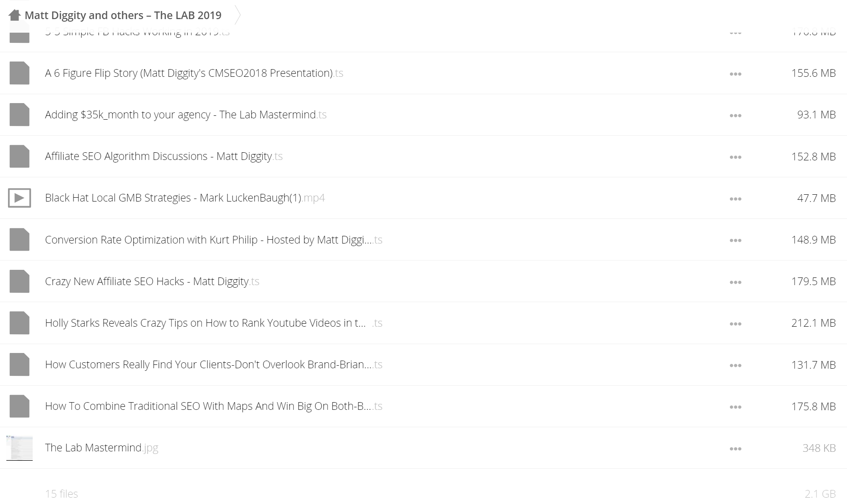Open Matt Diggity and others – The LAB 2019 breadcrumb

[x=123, y=15]
